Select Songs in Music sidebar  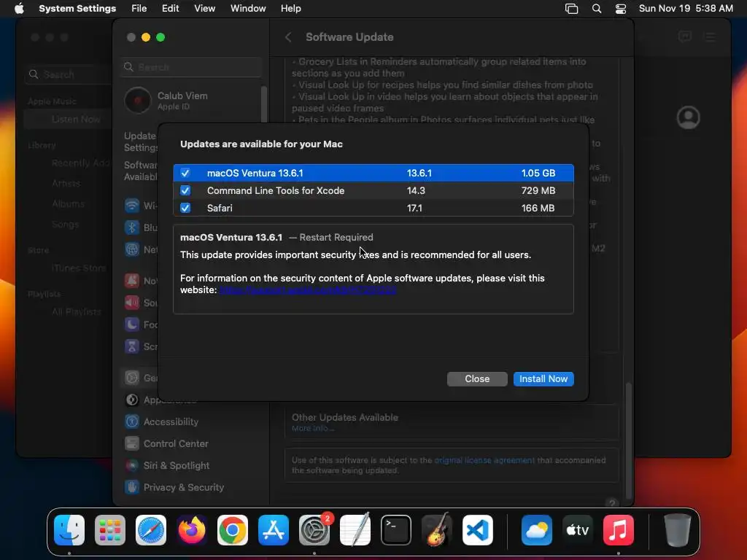click(65, 225)
